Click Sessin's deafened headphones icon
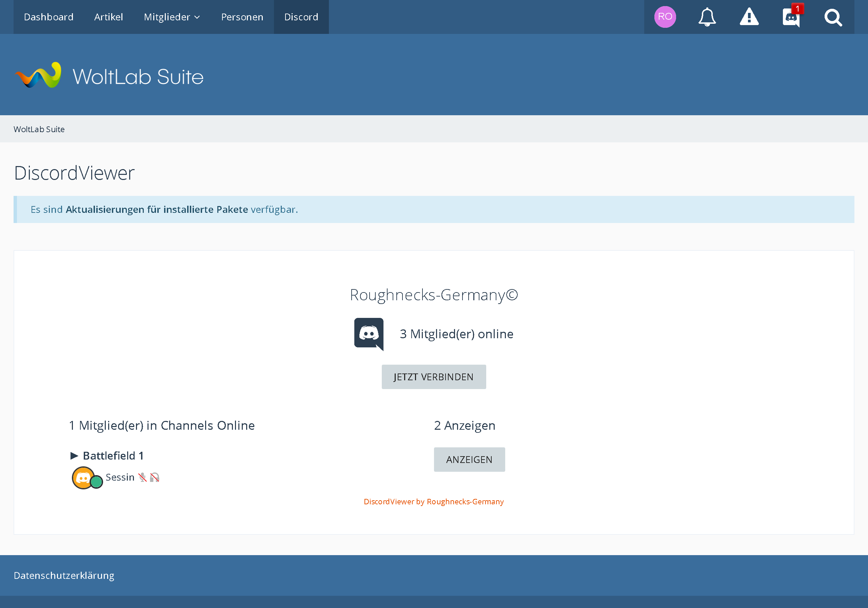The image size is (868, 608). coord(155,477)
